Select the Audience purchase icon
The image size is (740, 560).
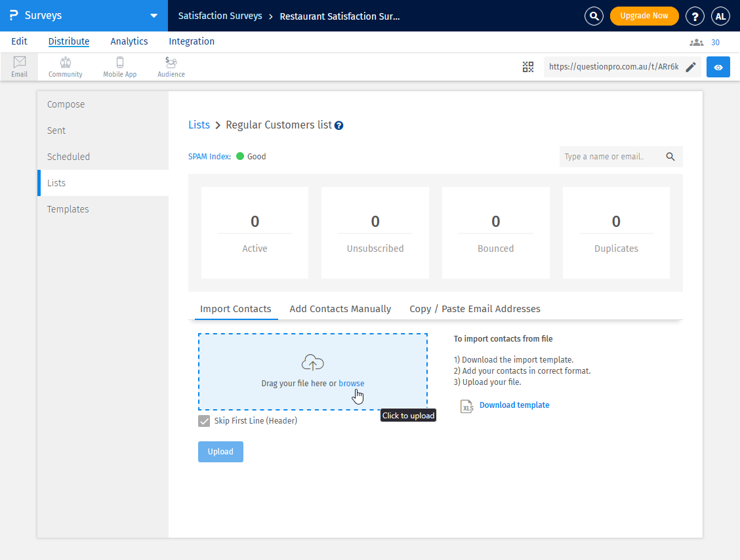[171, 67]
